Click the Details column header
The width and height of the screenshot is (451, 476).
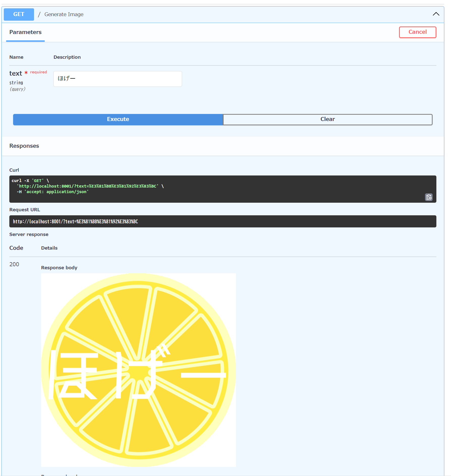click(x=49, y=248)
